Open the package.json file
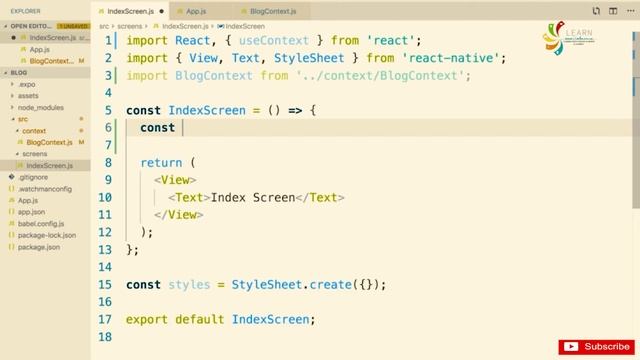Viewport: 640px width, 360px height. click(39, 247)
